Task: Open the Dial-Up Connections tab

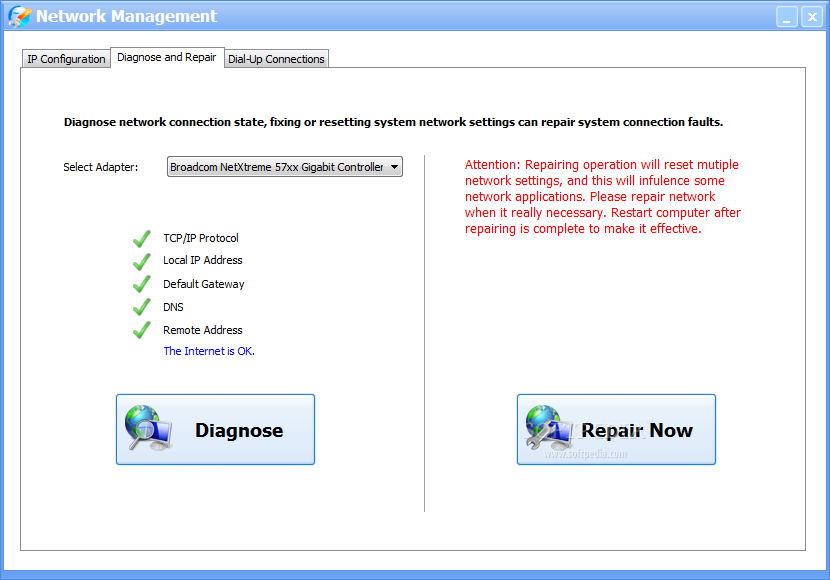Action: 276,59
